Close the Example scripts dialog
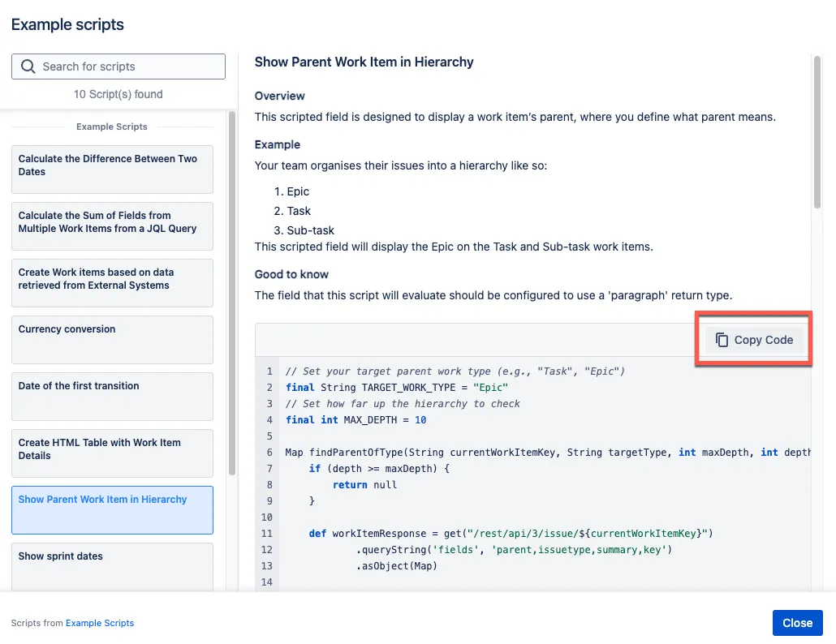The image size is (836, 644). (x=797, y=623)
